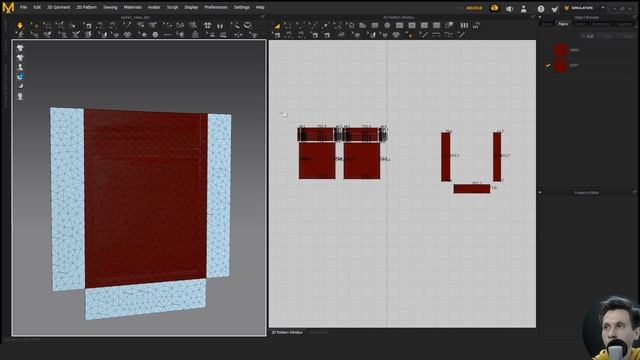Open the Display menu
This screenshot has width=640, height=360.
click(x=191, y=7)
